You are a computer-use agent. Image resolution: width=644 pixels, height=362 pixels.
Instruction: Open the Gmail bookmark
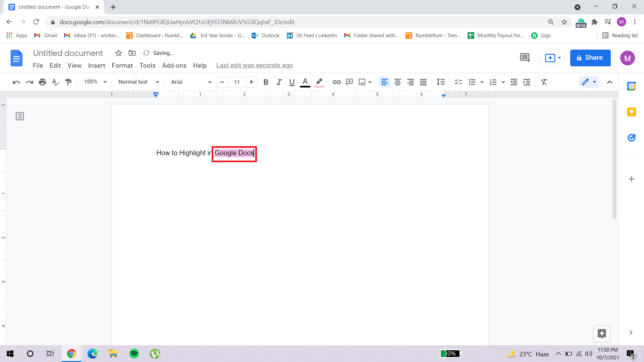click(x=46, y=36)
